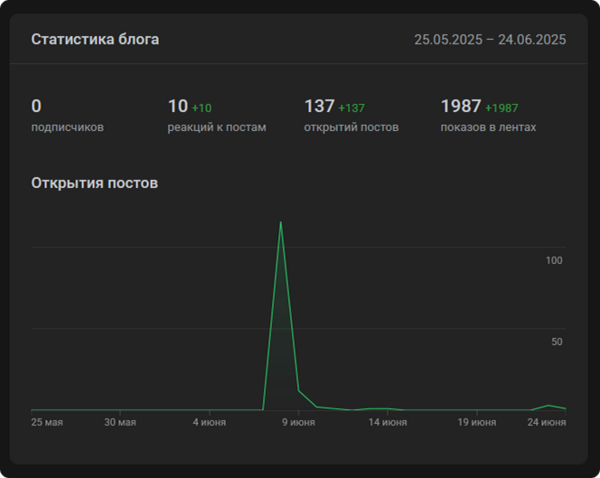Click the "4 июня" x-axis label
Viewport: 600px width, 478px height.
pos(209,423)
